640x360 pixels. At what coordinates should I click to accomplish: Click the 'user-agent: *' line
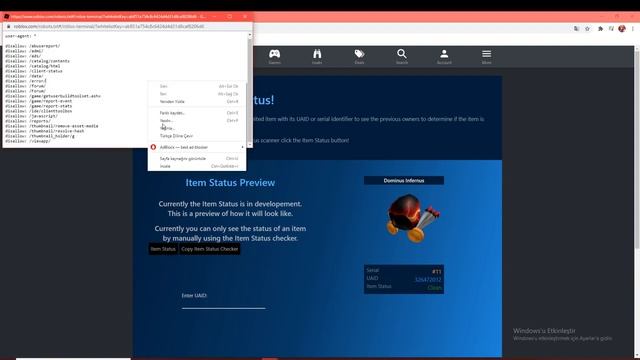click(x=20, y=36)
